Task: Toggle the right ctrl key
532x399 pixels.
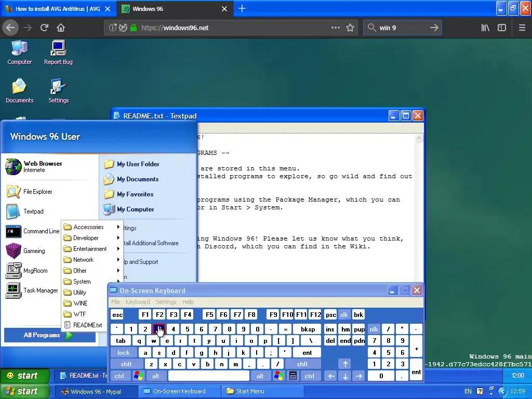Action: click(310, 376)
